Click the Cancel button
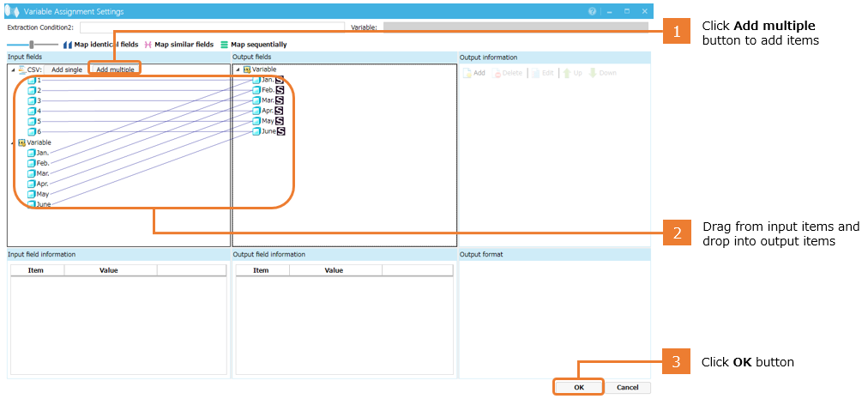This screenshot has width=868, height=405. point(627,387)
